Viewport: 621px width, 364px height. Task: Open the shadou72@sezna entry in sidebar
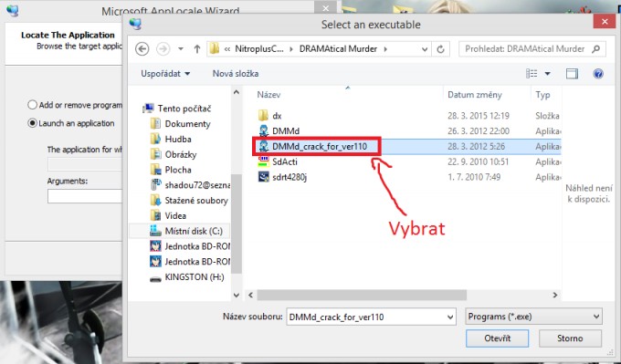point(197,185)
